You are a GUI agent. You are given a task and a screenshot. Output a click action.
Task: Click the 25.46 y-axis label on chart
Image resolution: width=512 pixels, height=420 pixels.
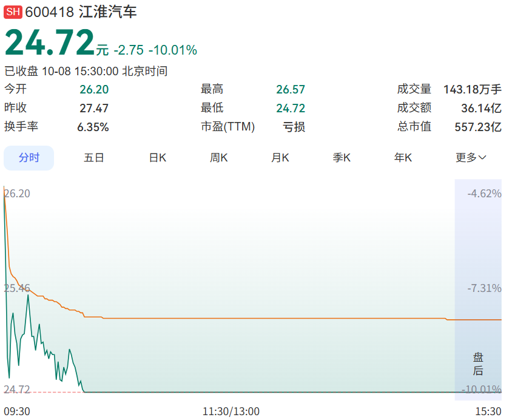(x=17, y=288)
